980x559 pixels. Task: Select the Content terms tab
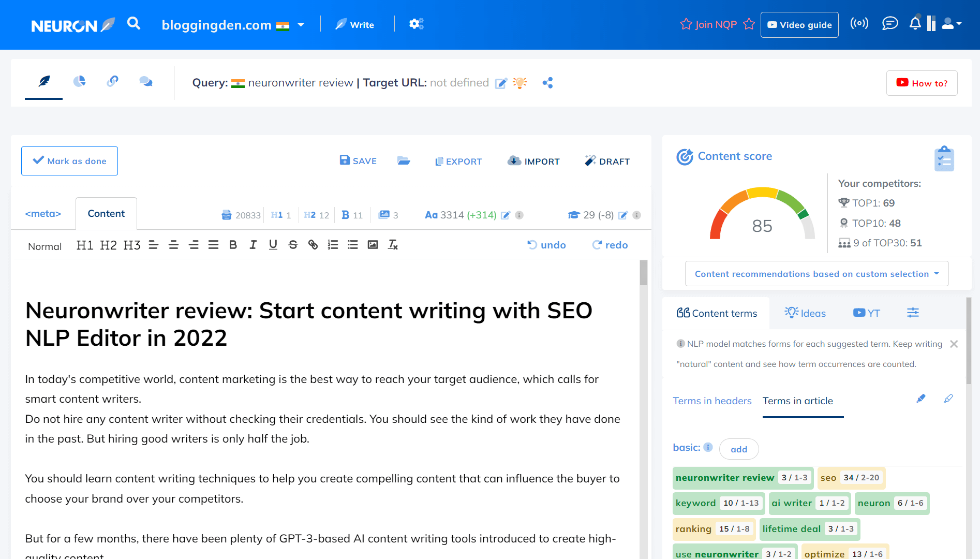tap(716, 313)
